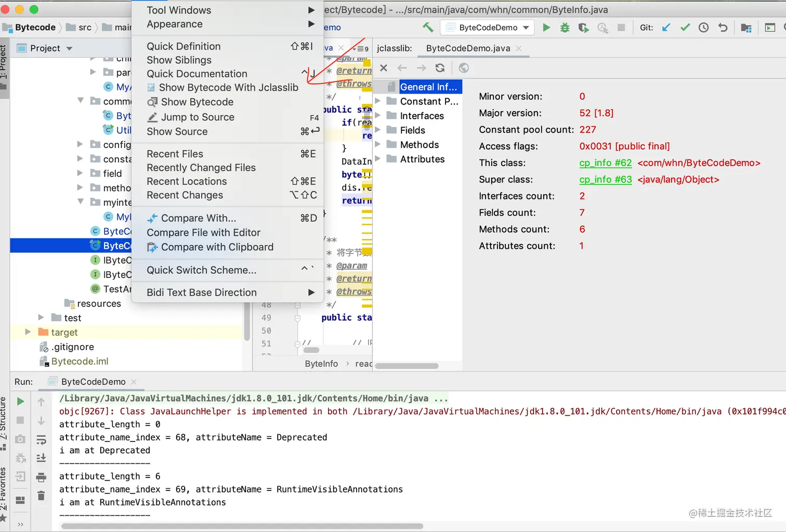Select Show Bytecode menu item
The width and height of the screenshot is (786, 532).
click(228, 102)
